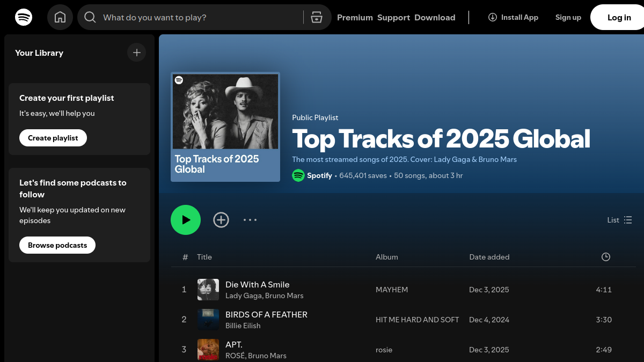Click the Sign up button
The image size is (644, 362).
(568, 17)
